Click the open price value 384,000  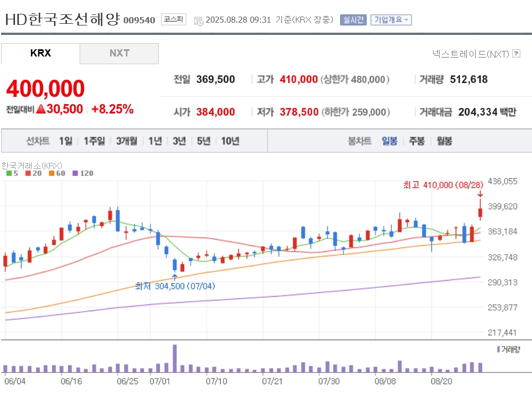coord(216,112)
